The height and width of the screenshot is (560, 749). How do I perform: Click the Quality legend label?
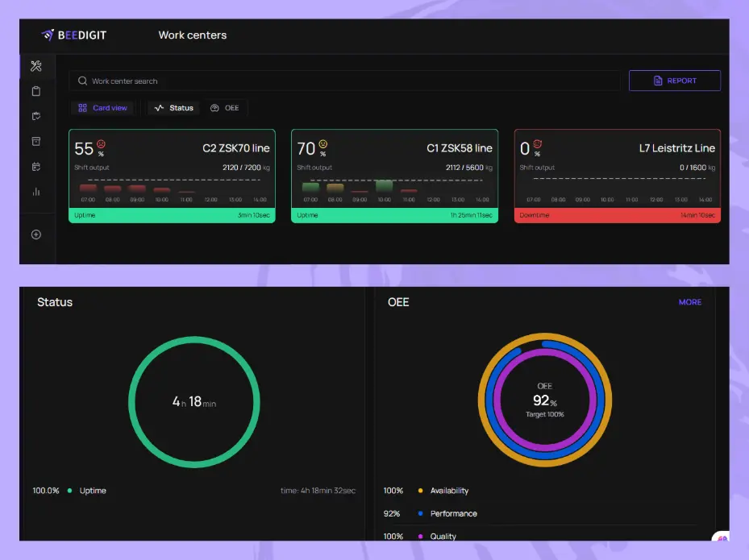click(x=443, y=536)
